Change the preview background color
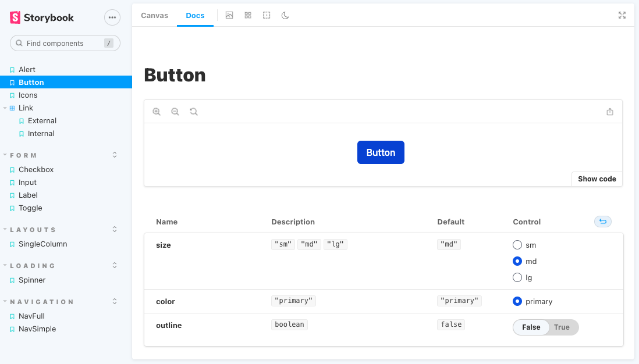This screenshot has width=639, height=364. 229,15
